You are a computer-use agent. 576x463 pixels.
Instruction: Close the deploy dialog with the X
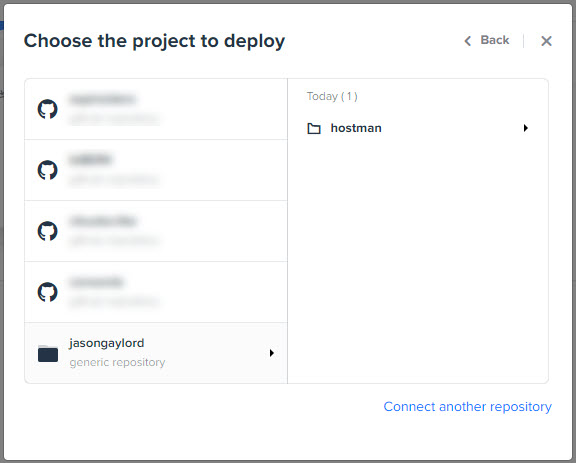(546, 41)
